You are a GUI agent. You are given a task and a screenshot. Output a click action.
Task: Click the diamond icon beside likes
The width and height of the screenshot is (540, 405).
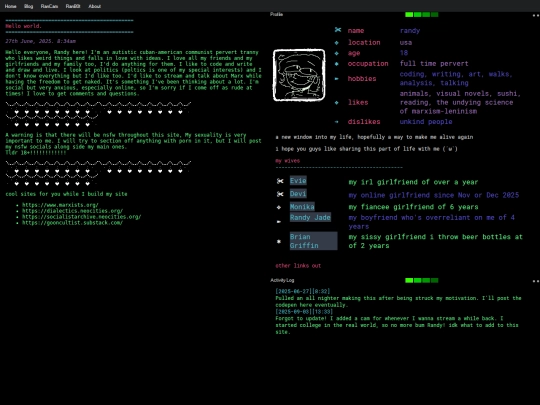[337, 103]
